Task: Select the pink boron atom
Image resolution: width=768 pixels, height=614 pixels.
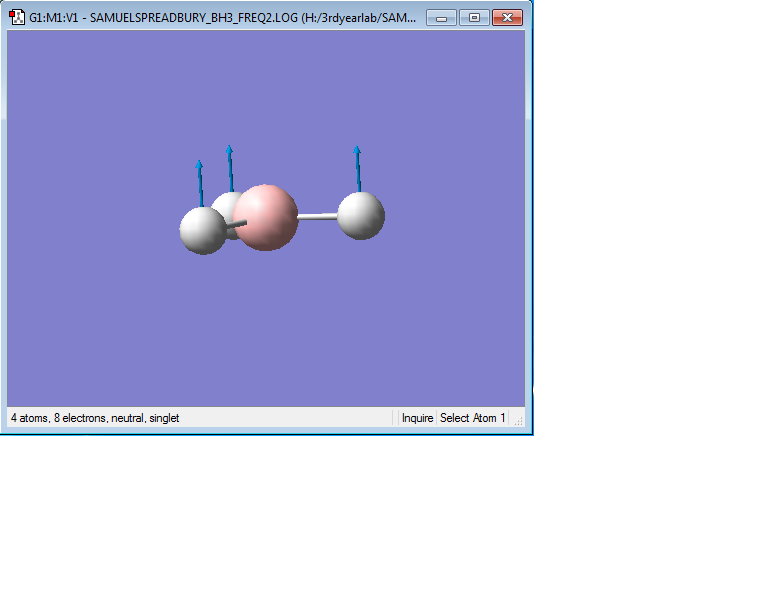Action: pyautogui.click(x=266, y=218)
